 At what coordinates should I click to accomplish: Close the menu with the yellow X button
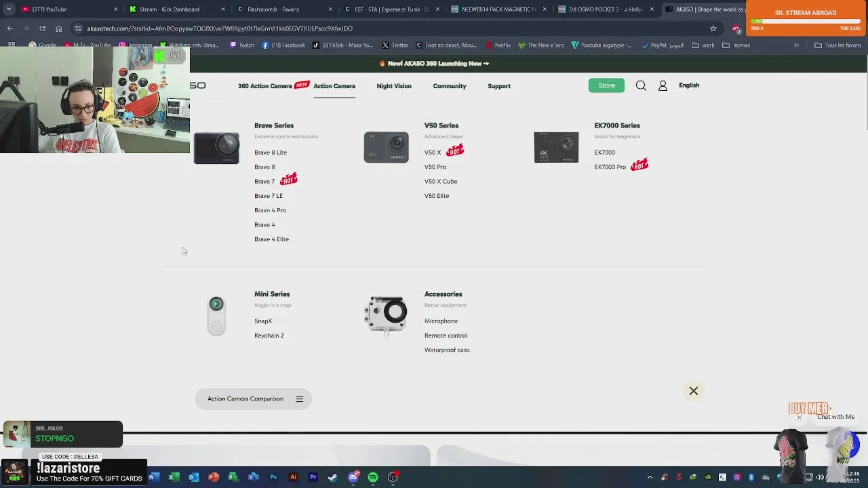[x=694, y=391]
